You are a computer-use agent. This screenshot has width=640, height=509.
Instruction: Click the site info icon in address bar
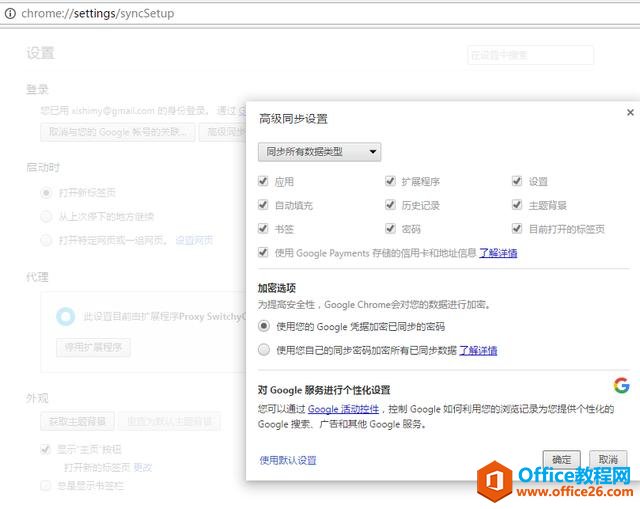pyautogui.click(x=10, y=13)
